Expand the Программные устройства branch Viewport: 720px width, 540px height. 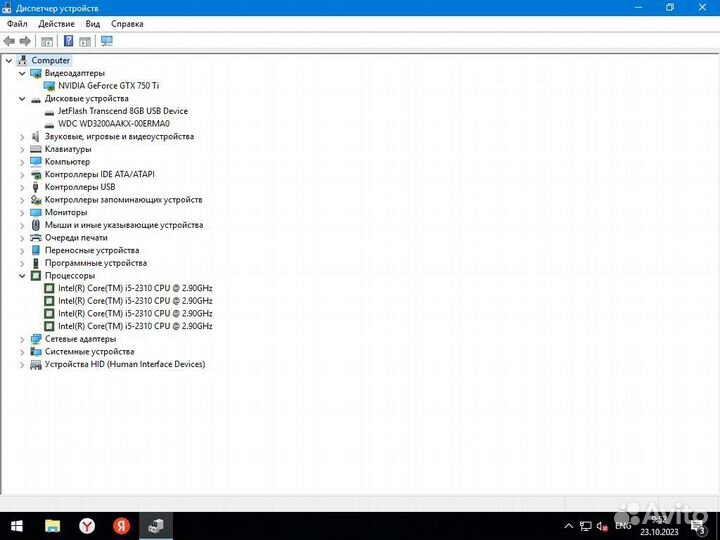(x=22, y=263)
